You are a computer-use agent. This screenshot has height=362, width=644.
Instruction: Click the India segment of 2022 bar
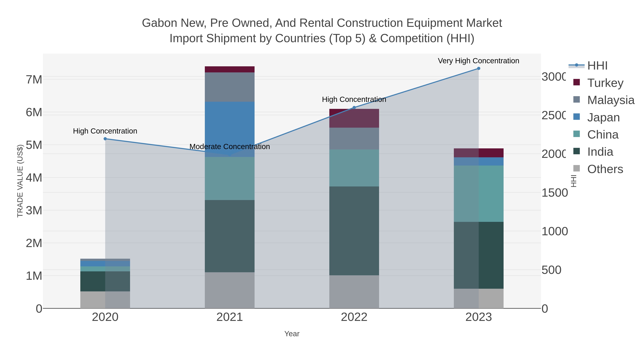[x=354, y=231]
